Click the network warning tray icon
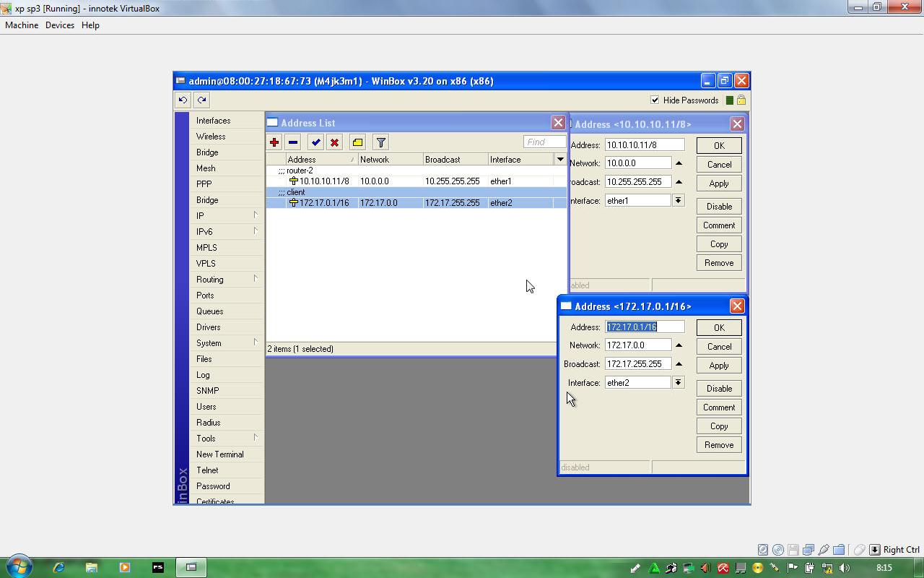The image size is (924, 578). [827, 568]
